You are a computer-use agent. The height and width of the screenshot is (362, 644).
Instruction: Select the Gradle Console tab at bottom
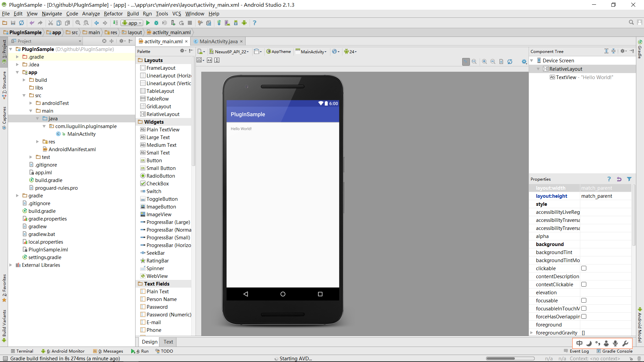[x=615, y=351]
